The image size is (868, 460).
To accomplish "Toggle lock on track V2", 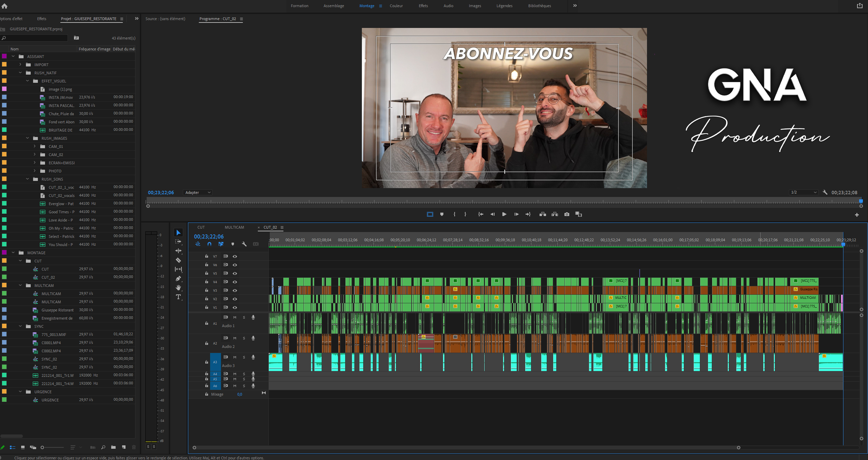I will click(207, 299).
